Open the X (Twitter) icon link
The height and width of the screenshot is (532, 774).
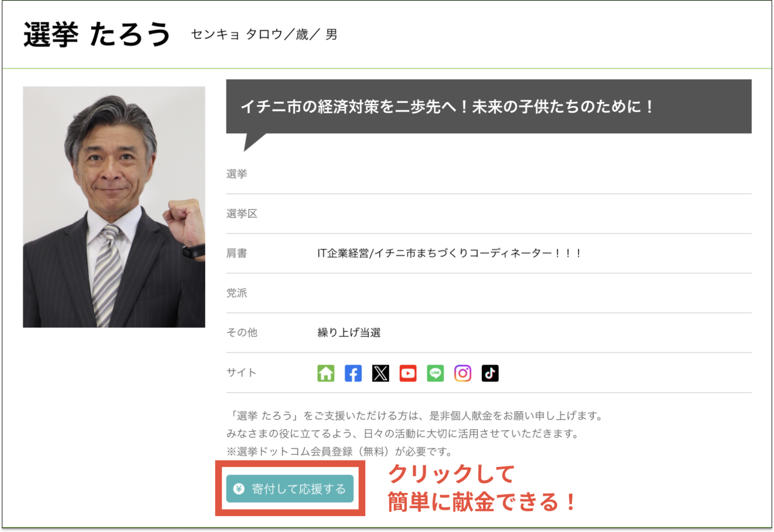click(381, 373)
